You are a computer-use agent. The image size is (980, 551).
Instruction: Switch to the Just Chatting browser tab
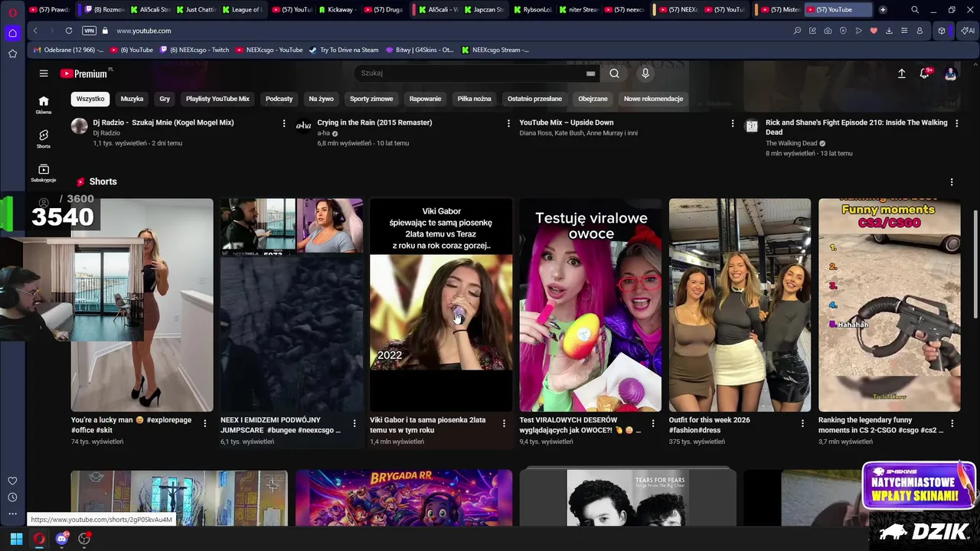(x=197, y=10)
